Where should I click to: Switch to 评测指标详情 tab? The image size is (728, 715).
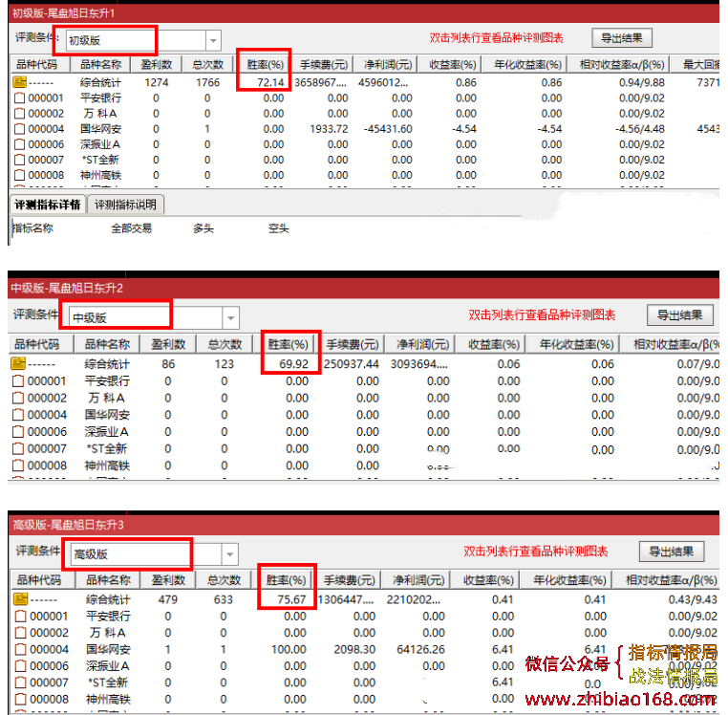click(48, 205)
